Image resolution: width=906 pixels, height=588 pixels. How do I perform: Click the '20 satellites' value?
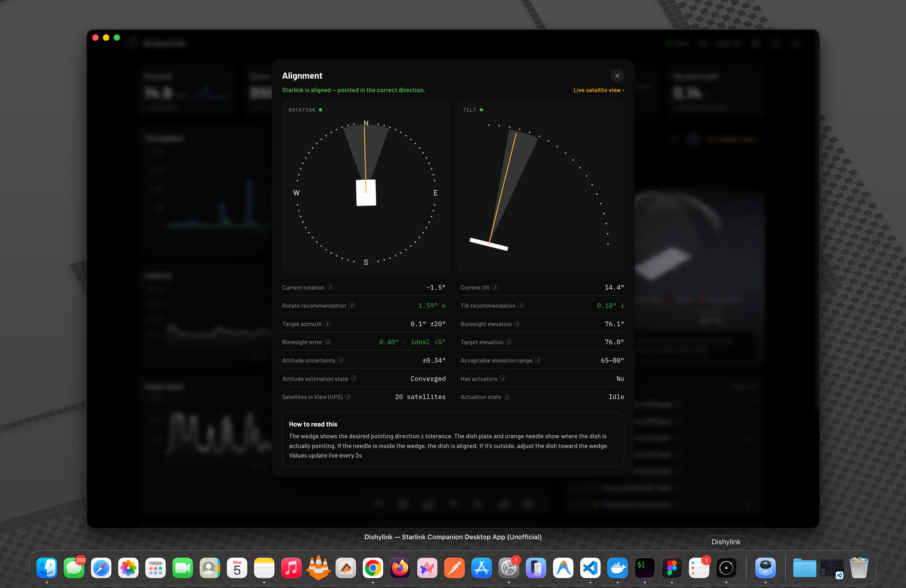tap(420, 397)
